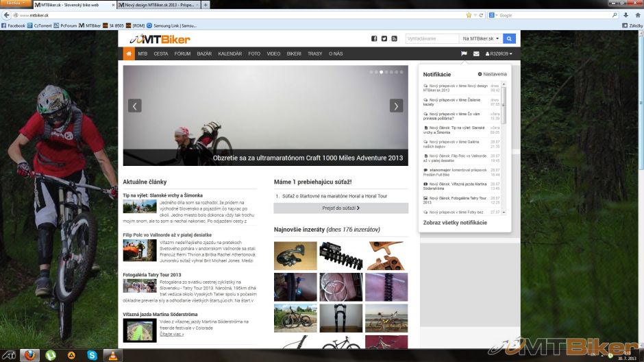This screenshot has width=644, height=362.
Task: Open the Twitter icon in header
Action: pyautogui.click(x=384, y=39)
